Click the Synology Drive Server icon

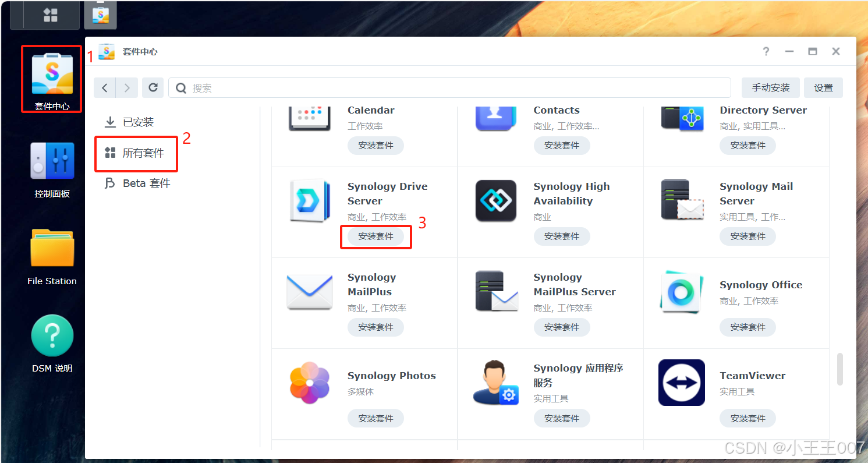tap(310, 201)
